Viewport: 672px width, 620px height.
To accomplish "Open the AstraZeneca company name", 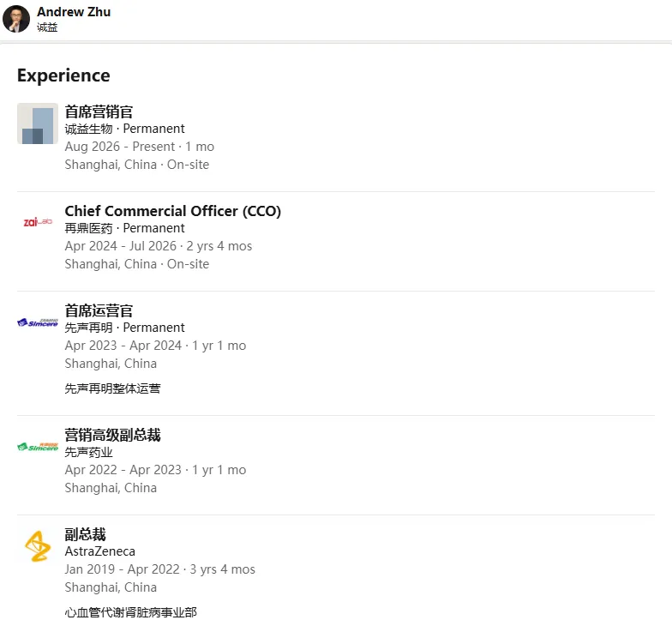I will pyautogui.click(x=99, y=551).
